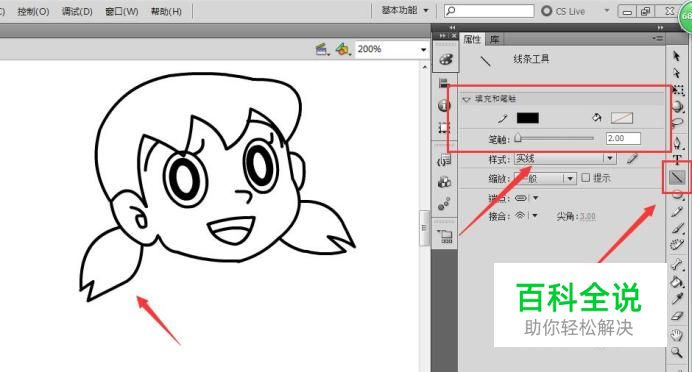Collapse the 填充和笔触 section
This screenshot has width=692, height=372.
coord(466,99)
